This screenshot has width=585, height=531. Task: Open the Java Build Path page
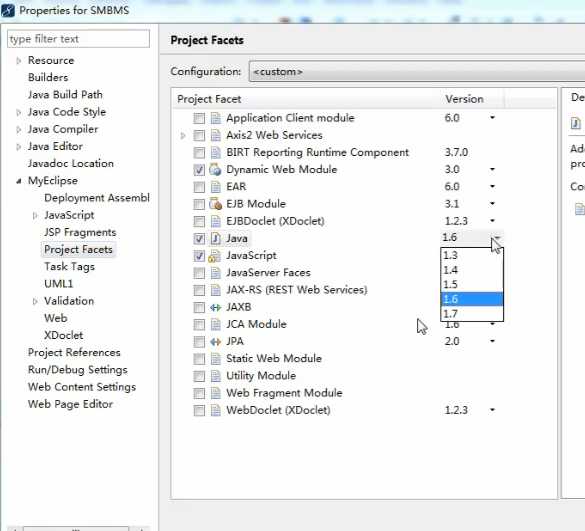[65, 95]
